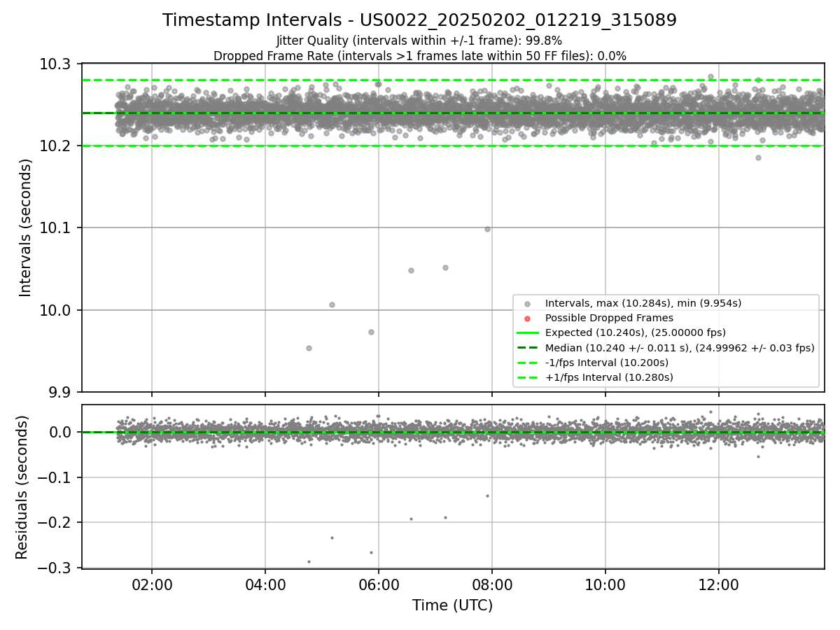This screenshot has width=840, height=630.
Task: Click legend entry '+1/fps Interval (10.280s)'
Action: pyautogui.click(x=609, y=377)
